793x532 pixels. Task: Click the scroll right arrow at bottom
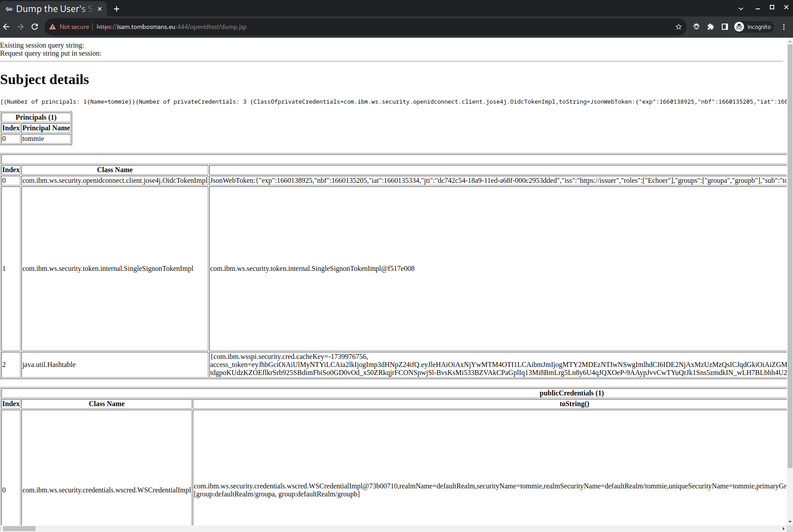pos(784,528)
